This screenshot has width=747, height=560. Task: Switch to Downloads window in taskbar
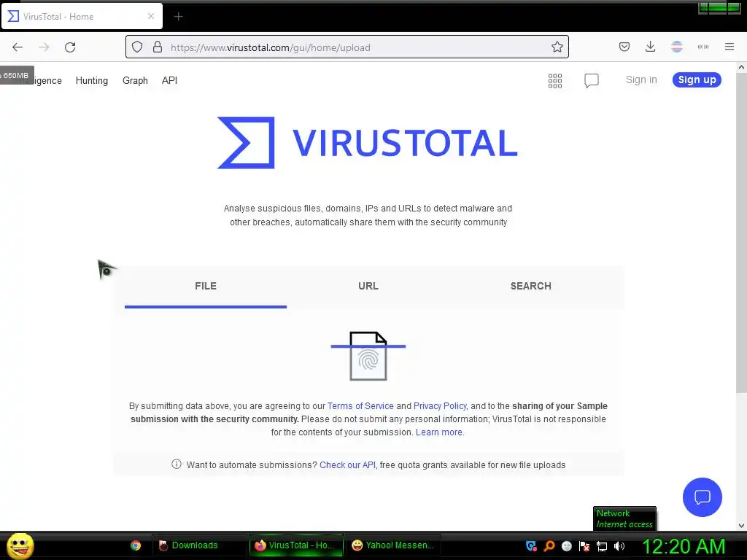pos(199,545)
